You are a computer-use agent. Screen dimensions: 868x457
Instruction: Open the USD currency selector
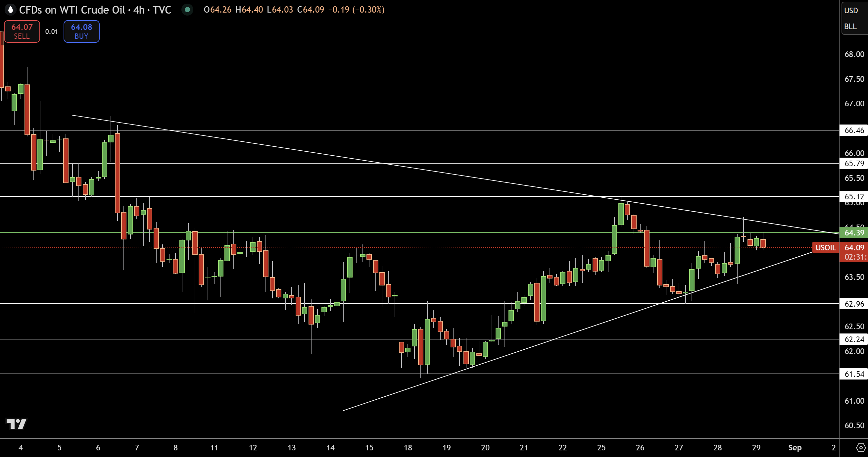point(851,11)
